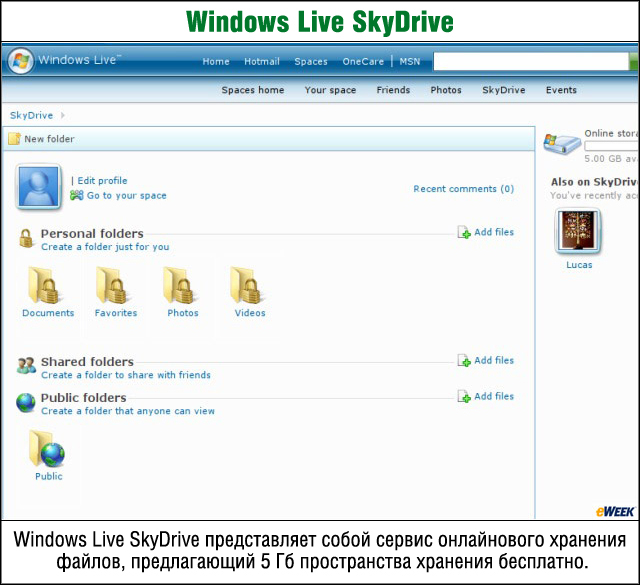Open OneCare in the top navigation
Screen dimensions: 640x585
363,62
